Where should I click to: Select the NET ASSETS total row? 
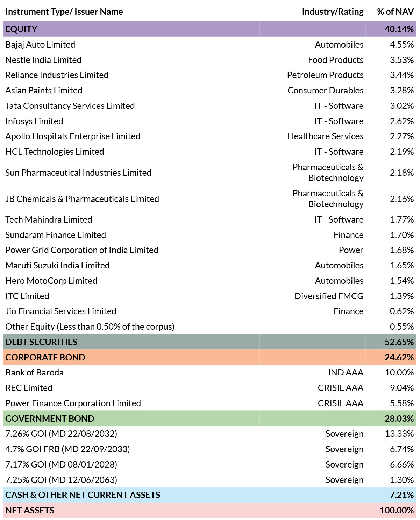tap(209, 510)
